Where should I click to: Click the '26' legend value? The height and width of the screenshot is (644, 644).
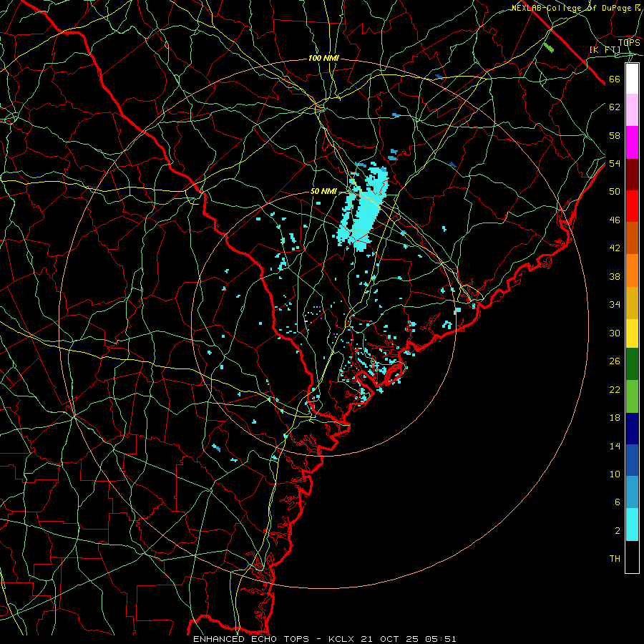pos(615,361)
